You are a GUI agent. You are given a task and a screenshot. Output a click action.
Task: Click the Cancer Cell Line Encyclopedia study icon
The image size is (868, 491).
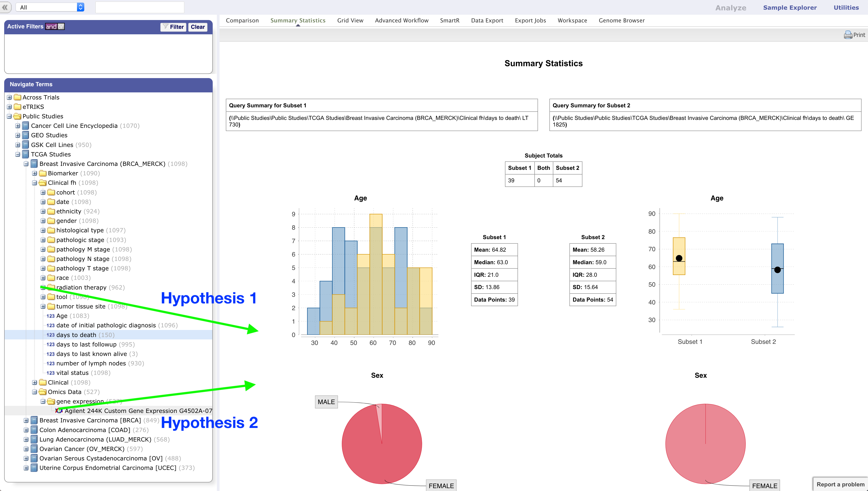click(x=26, y=126)
